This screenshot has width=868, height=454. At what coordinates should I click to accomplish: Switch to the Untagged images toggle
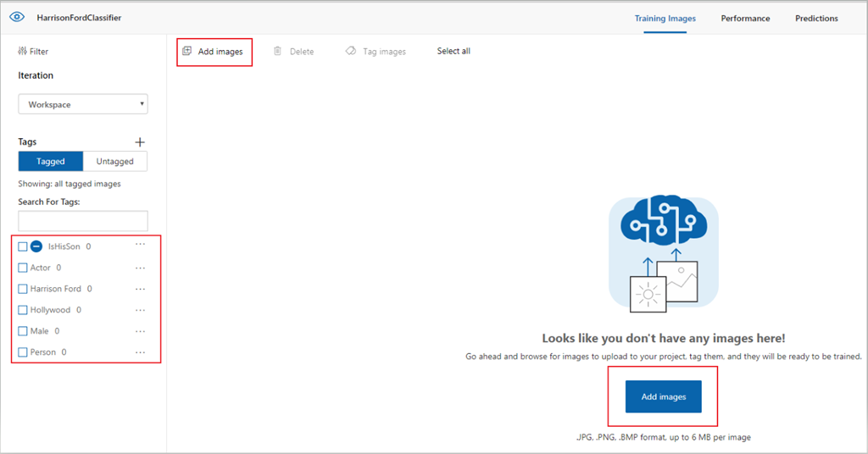click(x=115, y=162)
